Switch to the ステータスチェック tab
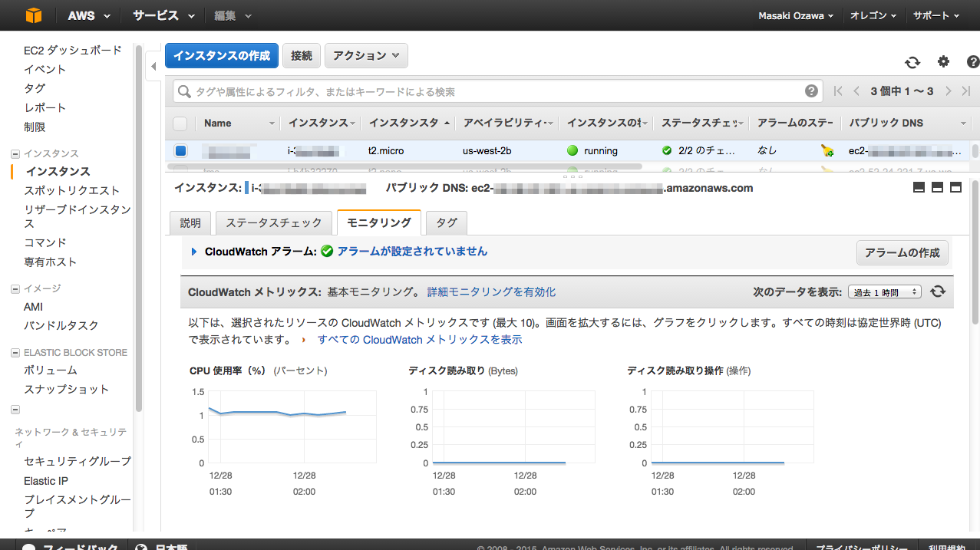The image size is (980, 550). point(274,222)
